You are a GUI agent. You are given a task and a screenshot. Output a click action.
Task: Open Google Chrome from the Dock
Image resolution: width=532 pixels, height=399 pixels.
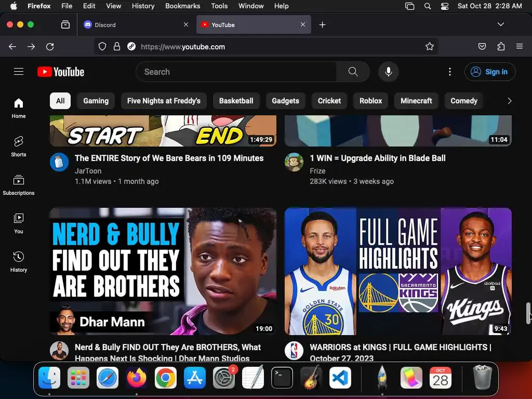click(166, 378)
